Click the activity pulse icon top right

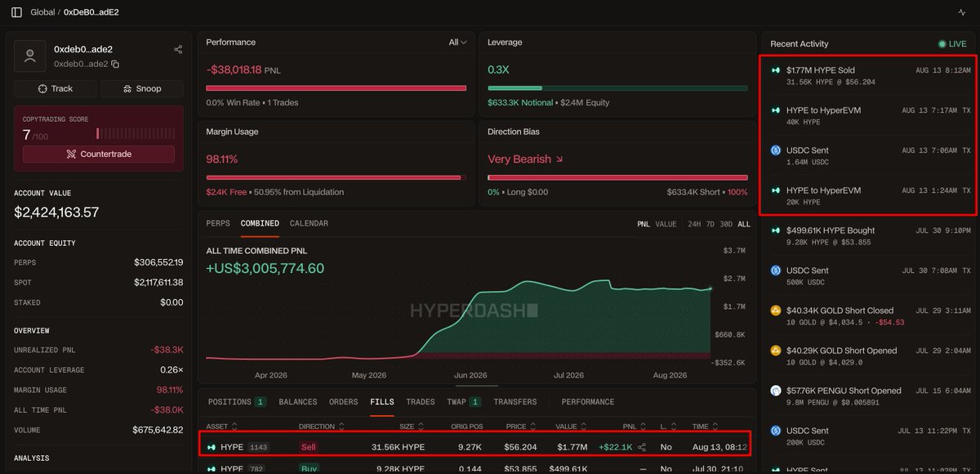[961, 12]
